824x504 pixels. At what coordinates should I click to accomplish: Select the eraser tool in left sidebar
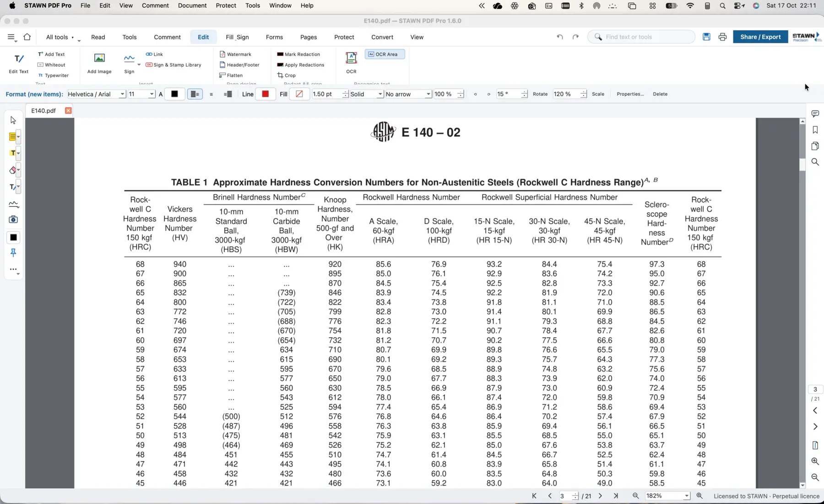[x=13, y=170]
